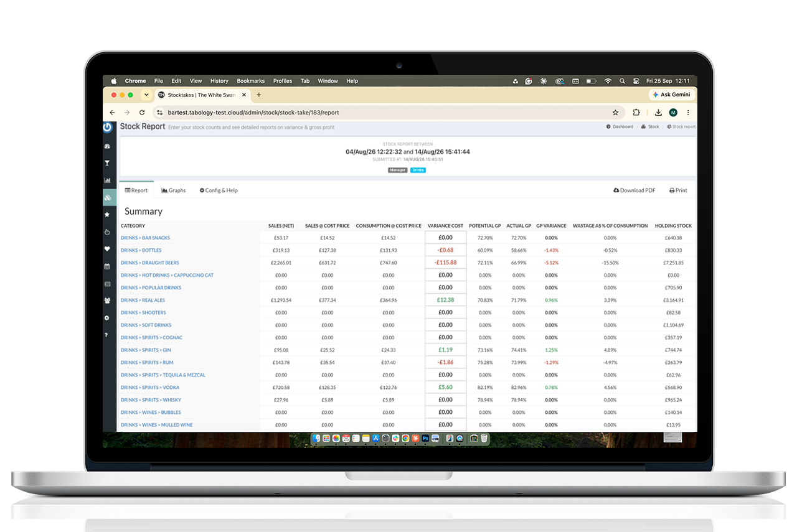The width and height of the screenshot is (797, 532).
Task: Click the Wi-Fi status icon
Action: [608, 81]
